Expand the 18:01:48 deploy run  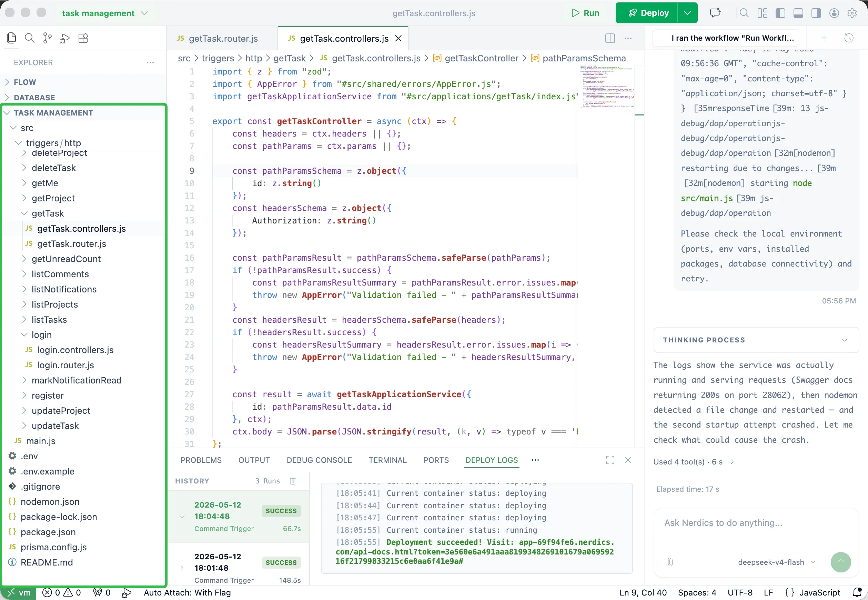point(182,568)
